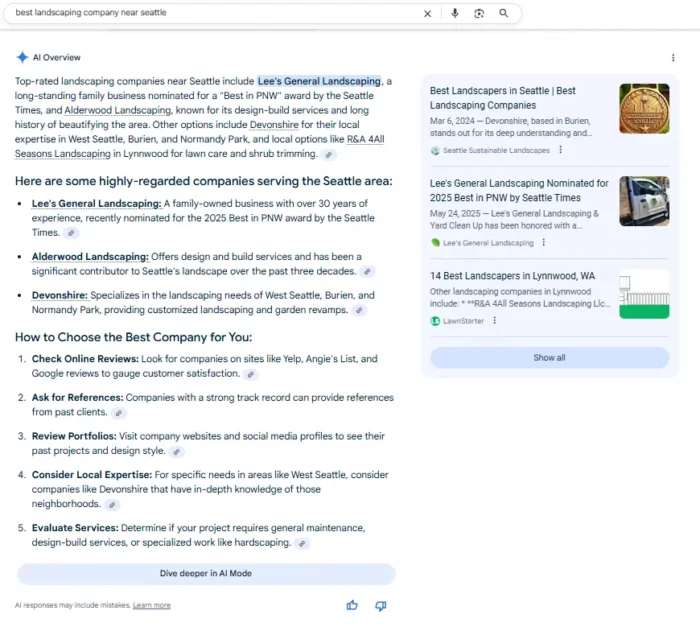Open more options beside LawnStarter source
Screen dimensions: 700x631
(494, 321)
